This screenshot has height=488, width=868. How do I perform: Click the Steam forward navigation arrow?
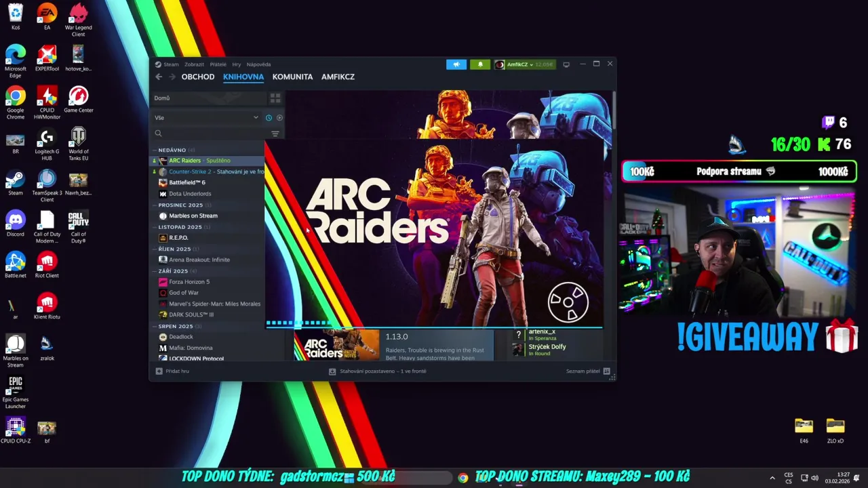(x=172, y=77)
